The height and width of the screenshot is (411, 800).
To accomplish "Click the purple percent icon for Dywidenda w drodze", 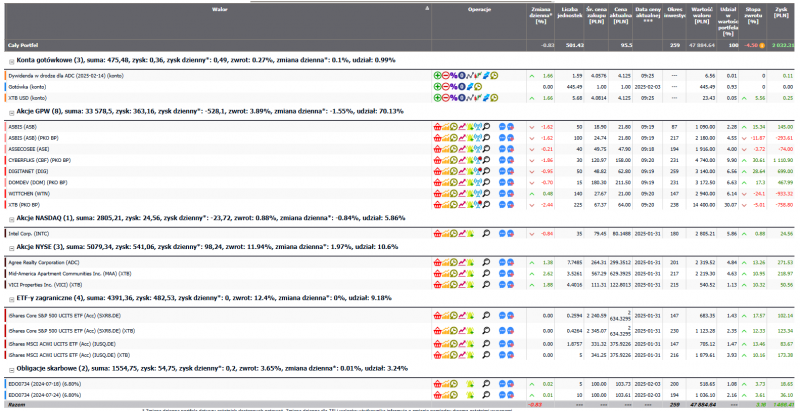I will 454,76.
